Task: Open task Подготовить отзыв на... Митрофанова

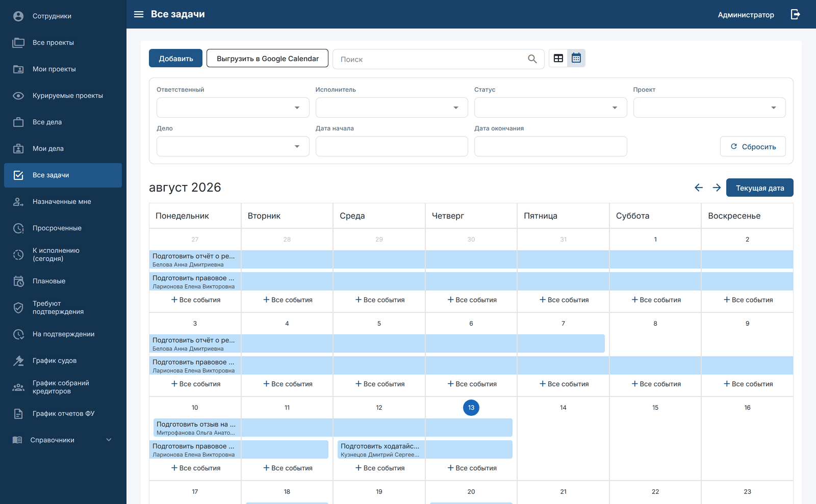Action: [x=333, y=428]
